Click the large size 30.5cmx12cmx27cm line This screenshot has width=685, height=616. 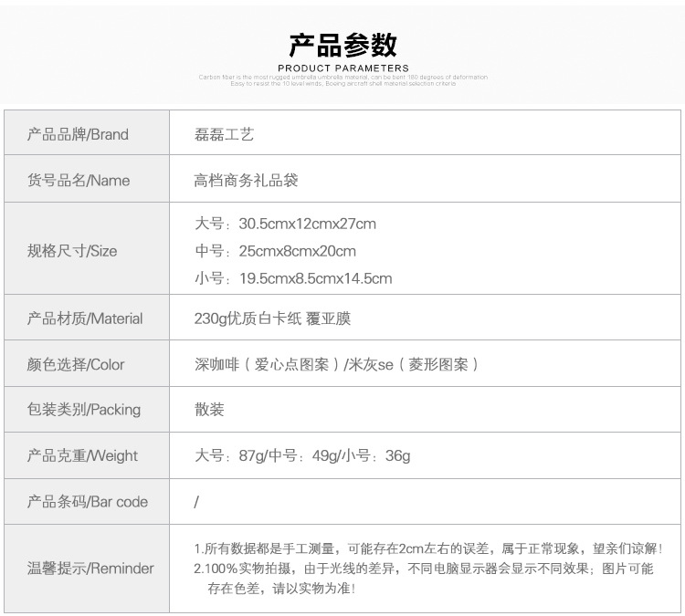285,224
